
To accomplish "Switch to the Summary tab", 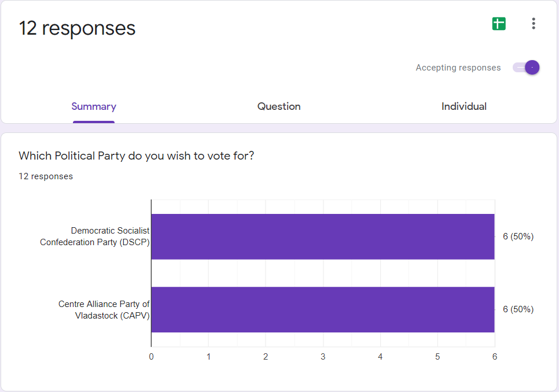I will (94, 106).
